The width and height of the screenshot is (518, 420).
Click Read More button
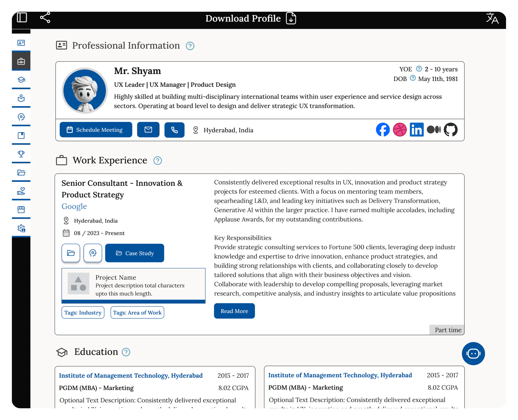pos(234,311)
